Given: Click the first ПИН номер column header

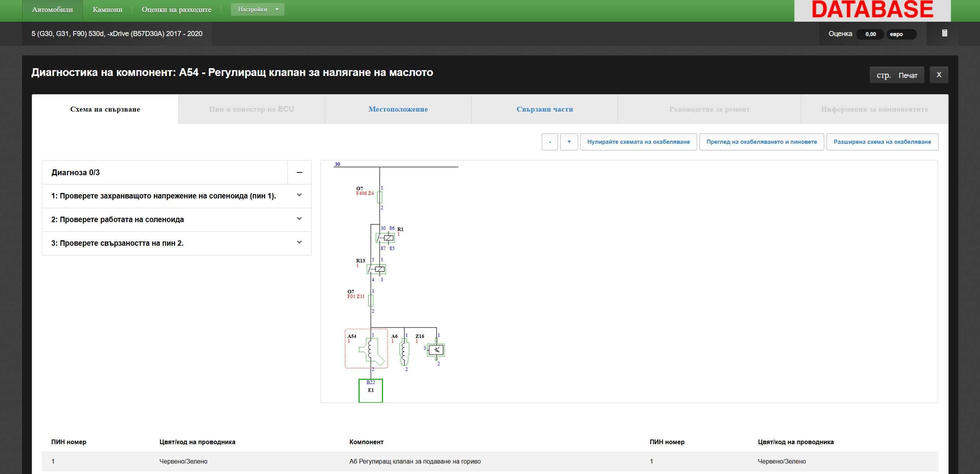Looking at the screenshot, I should click(x=69, y=442).
